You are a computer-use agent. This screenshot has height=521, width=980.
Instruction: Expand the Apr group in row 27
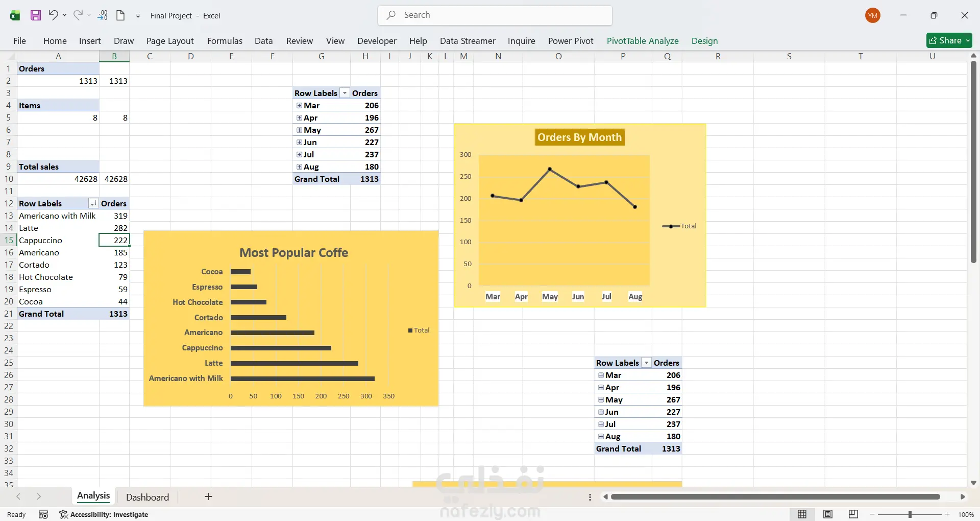pos(601,388)
